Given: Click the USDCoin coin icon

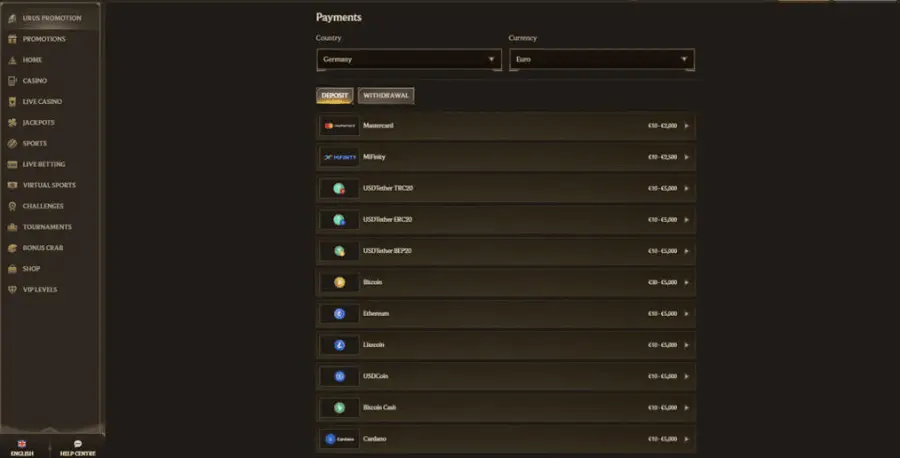Looking at the screenshot, I should (339, 377).
